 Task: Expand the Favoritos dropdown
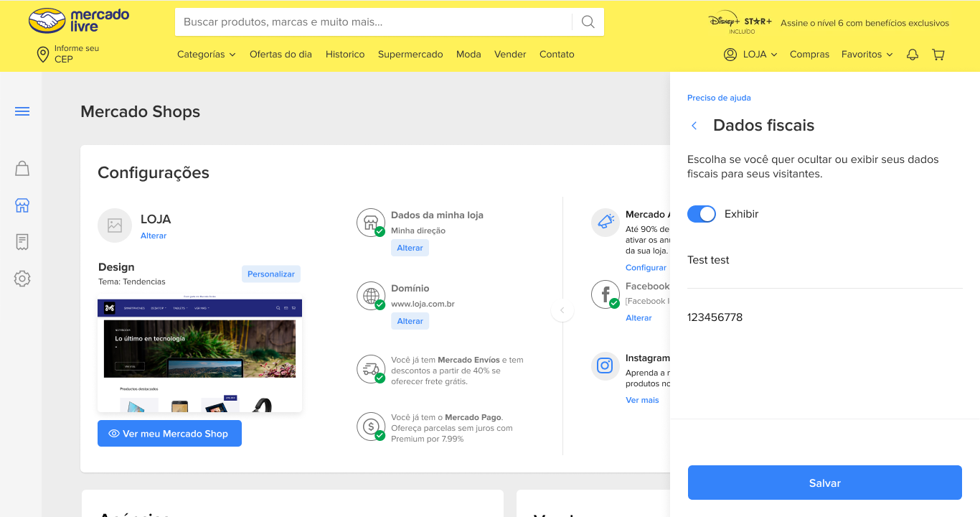pos(867,55)
